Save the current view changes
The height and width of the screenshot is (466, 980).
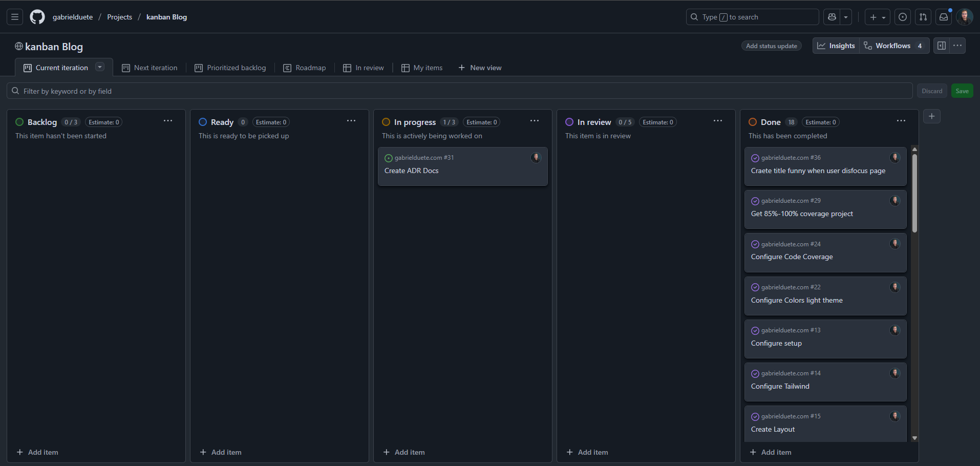coord(962,91)
